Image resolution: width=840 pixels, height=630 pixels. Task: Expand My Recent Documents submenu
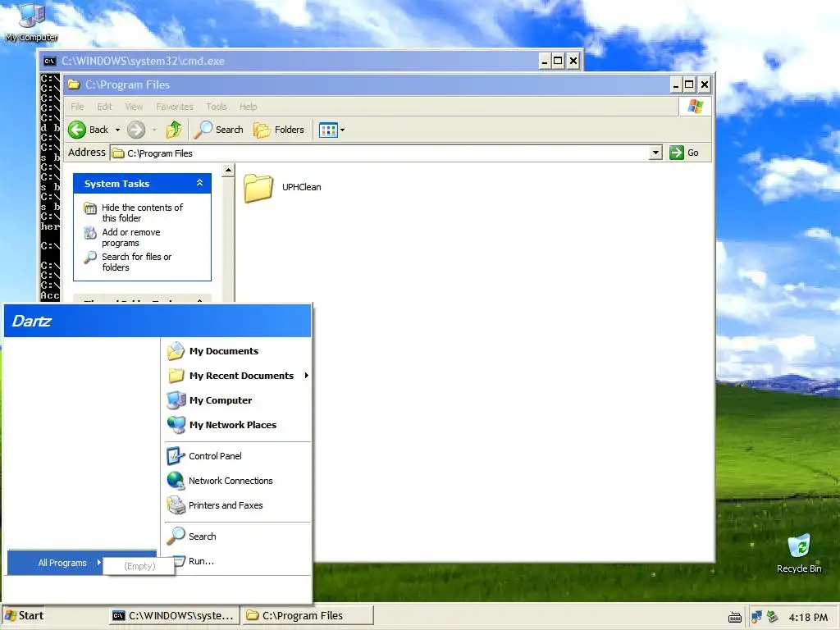237,376
